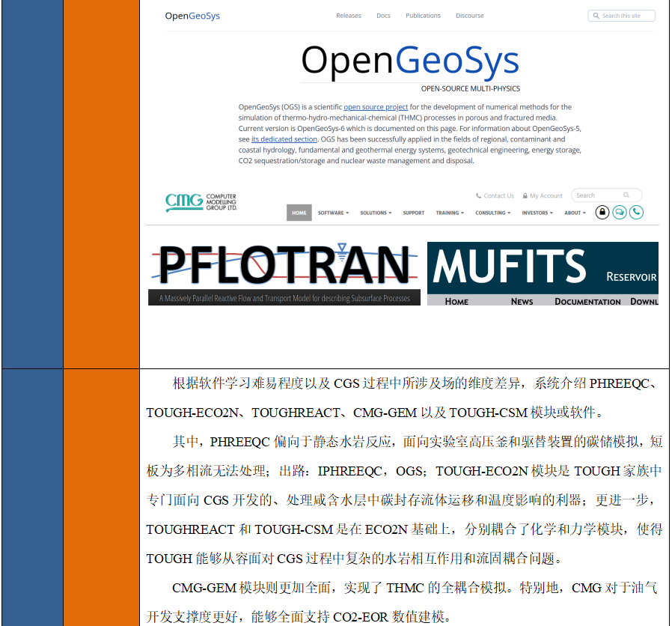The image size is (672, 626).
Task: Click the magnifier icon in OpenGeoSys search
Action: pos(596,16)
